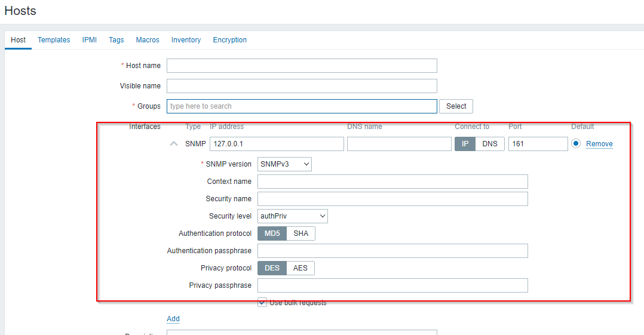
Task: Open the Tags tab
Action: (116, 40)
